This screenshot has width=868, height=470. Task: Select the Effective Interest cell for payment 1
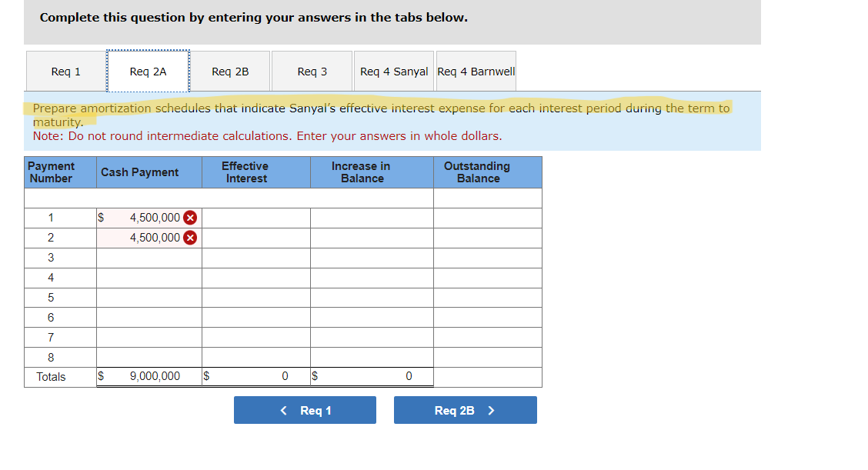pos(255,218)
